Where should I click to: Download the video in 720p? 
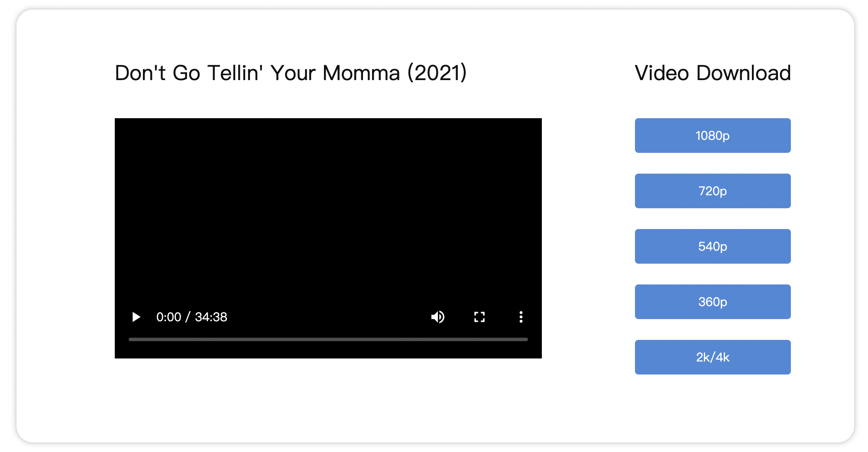(x=713, y=191)
